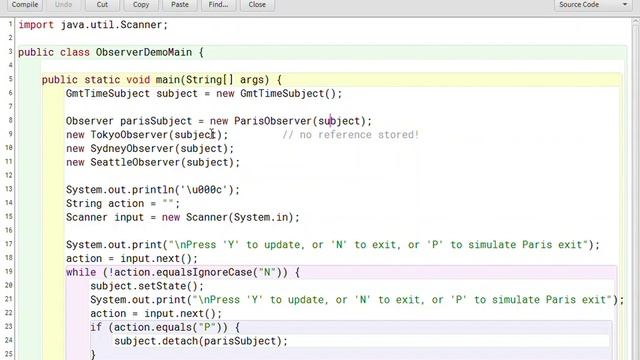The height and width of the screenshot is (360, 640).
Task: Click the Paste button
Action: [180, 5]
